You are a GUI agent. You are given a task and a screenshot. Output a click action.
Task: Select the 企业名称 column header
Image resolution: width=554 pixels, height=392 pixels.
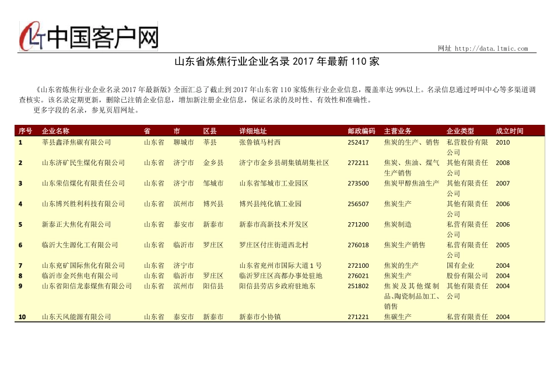coord(55,131)
